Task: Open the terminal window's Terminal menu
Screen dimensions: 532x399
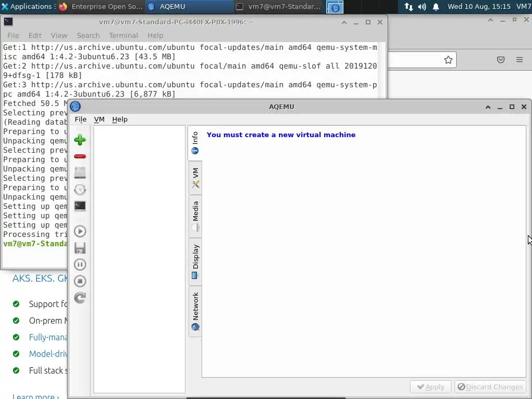Action: pos(123,35)
